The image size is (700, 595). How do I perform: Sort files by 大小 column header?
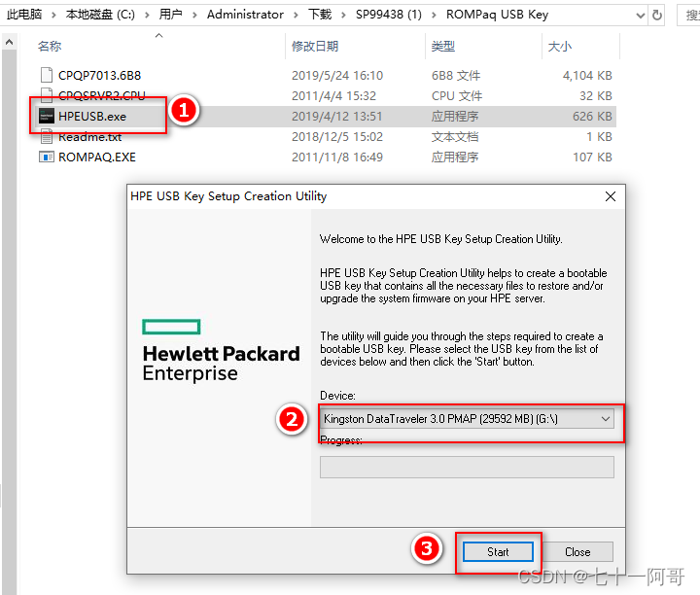(560, 47)
